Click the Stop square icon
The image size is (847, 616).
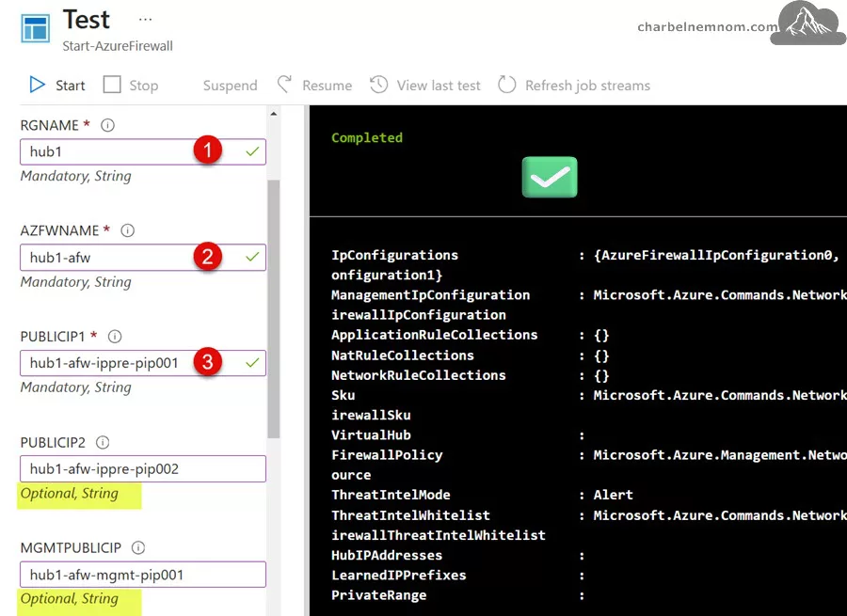(112, 85)
